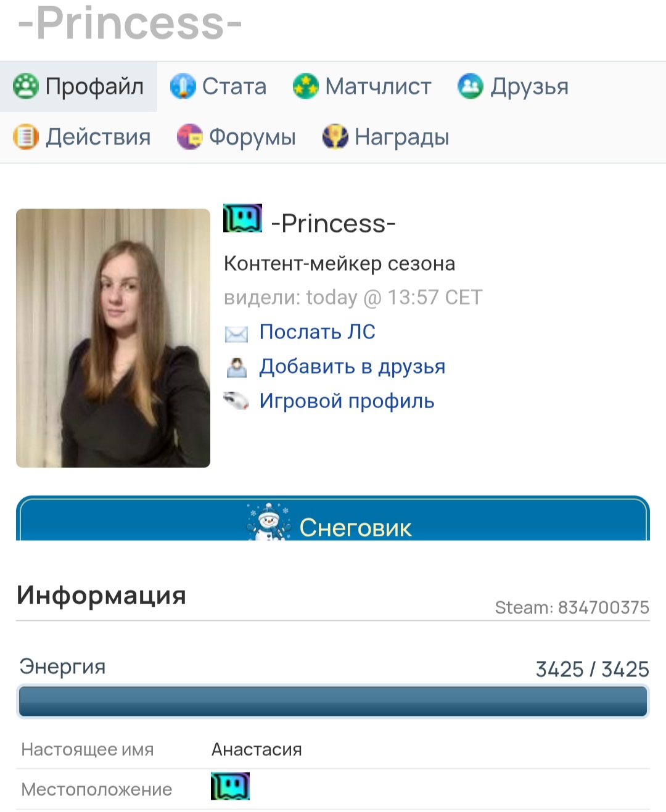This screenshot has width=666, height=812.
Task: Switch to the Матчлист tab
Action: [363, 86]
